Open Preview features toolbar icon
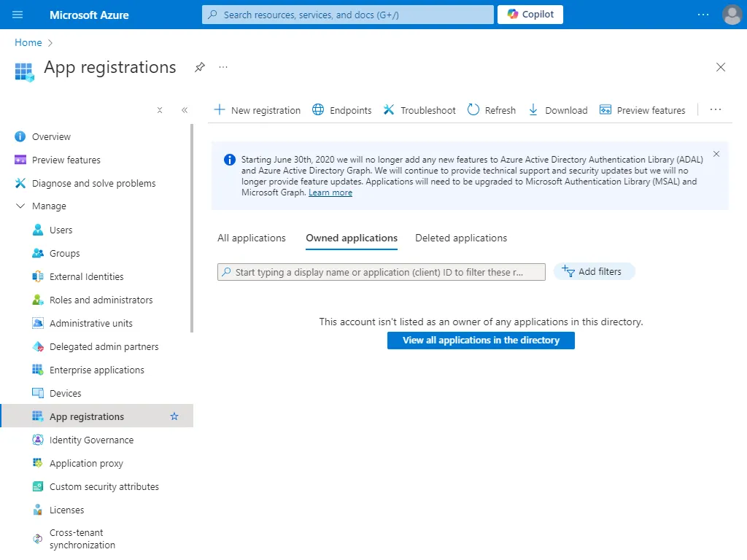The height and width of the screenshot is (560, 747). (x=605, y=110)
